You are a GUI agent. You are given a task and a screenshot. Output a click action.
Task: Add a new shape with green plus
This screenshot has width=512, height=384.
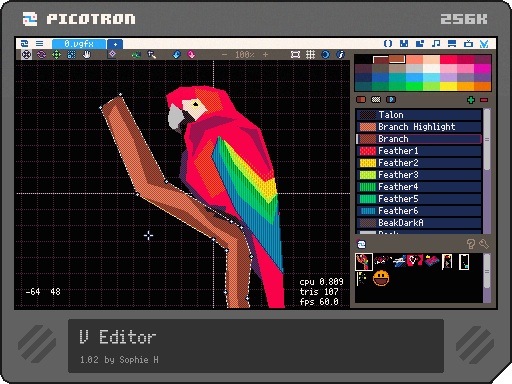pyautogui.click(x=471, y=100)
